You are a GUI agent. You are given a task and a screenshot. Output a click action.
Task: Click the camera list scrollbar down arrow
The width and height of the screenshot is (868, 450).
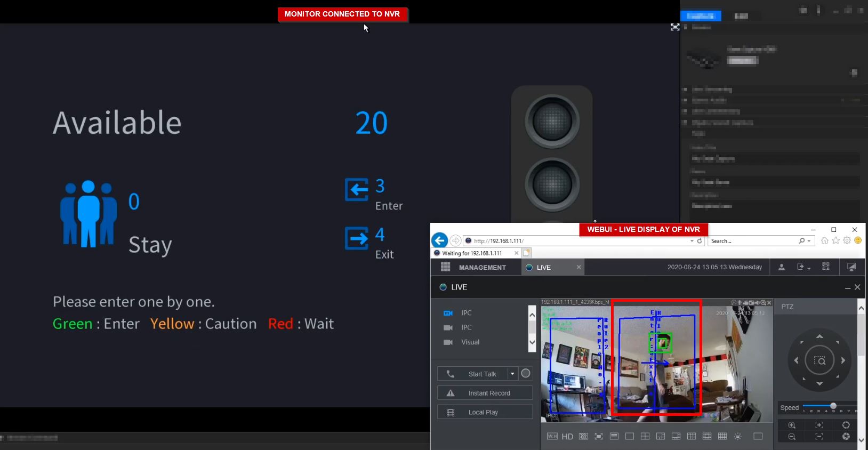(x=532, y=342)
